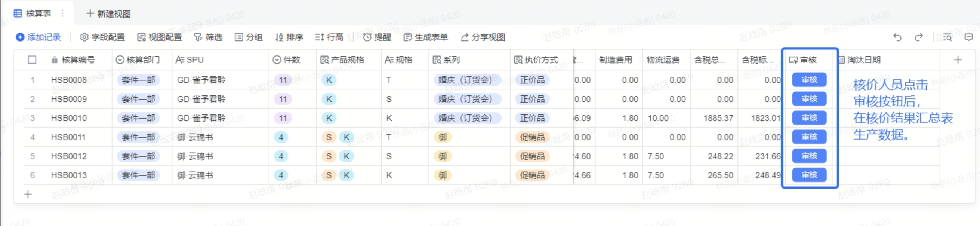Open 字段配置 field settings
Image resolution: width=980 pixels, height=226 pixels.
point(102,37)
